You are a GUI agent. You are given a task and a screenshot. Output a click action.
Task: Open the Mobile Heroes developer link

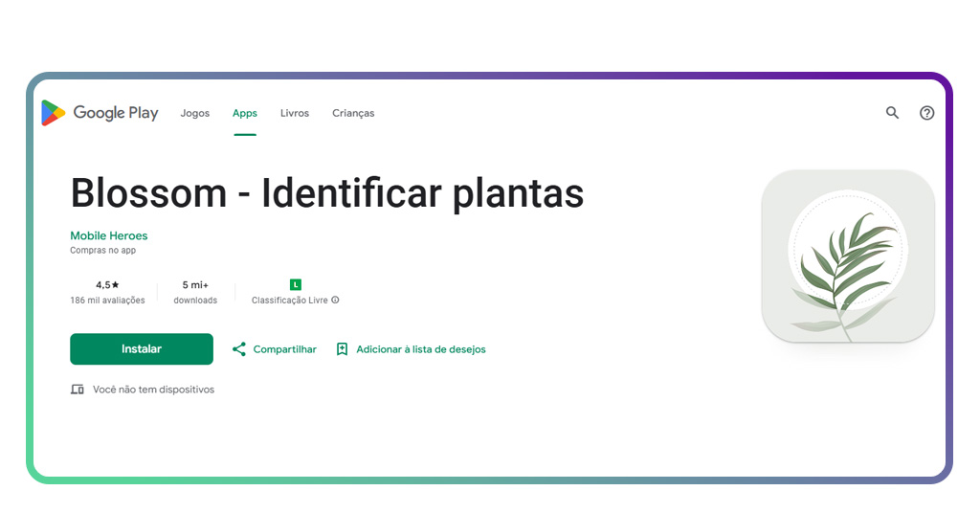pyautogui.click(x=109, y=235)
